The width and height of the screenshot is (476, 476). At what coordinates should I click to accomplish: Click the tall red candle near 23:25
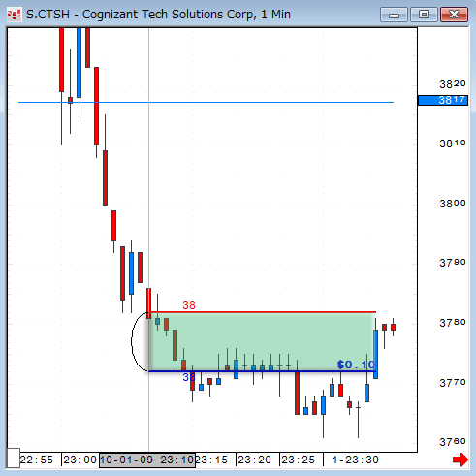297,393
